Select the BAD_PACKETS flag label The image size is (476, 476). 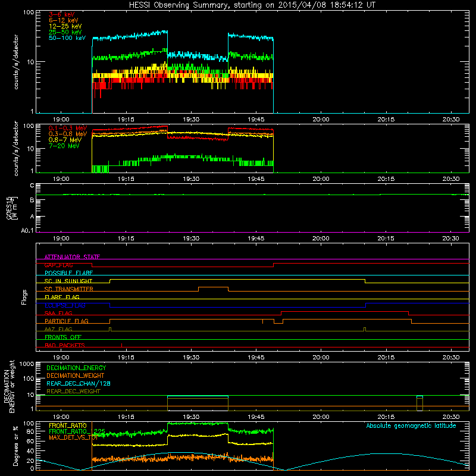click(x=65, y=345)
